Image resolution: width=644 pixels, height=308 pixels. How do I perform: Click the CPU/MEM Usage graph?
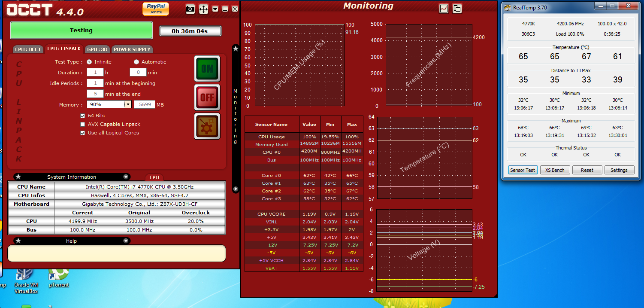(299, 65)
